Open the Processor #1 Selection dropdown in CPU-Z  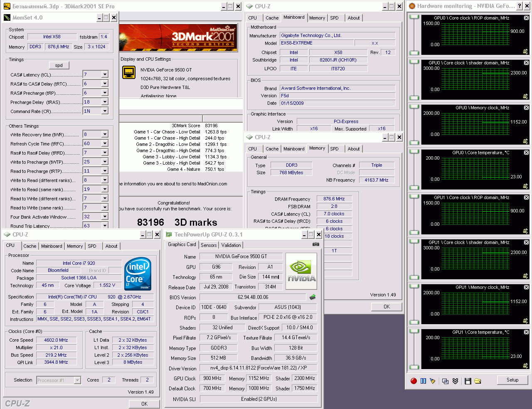pyautogui.click(x=77, y=380)
